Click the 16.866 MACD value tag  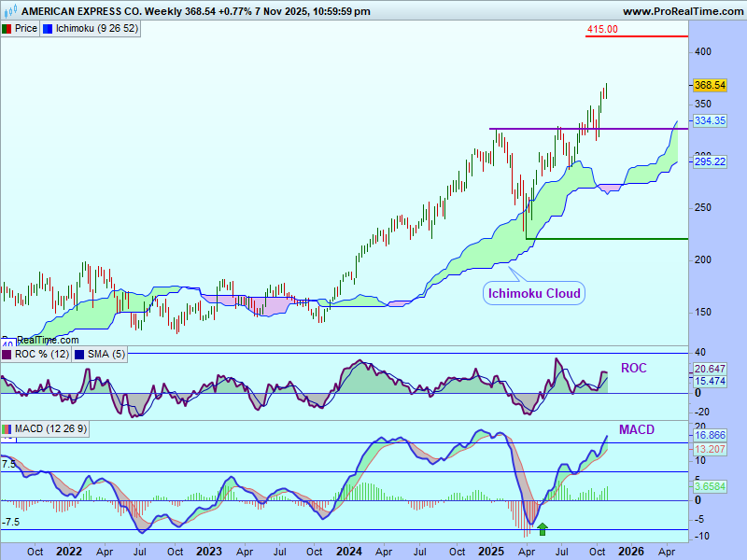[709, 435]
